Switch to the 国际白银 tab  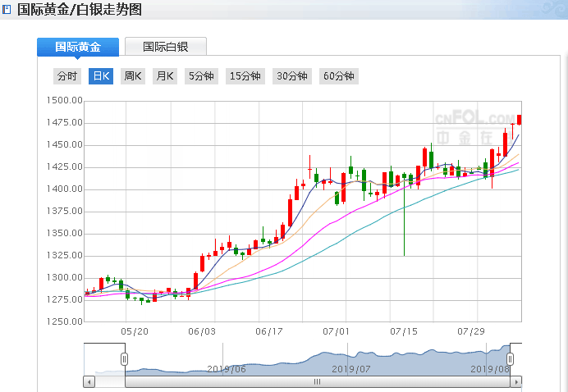(166, 46)
